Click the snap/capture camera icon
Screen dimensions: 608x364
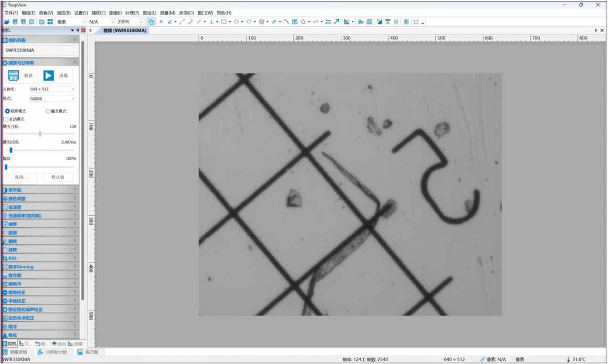tap(14, 75)
